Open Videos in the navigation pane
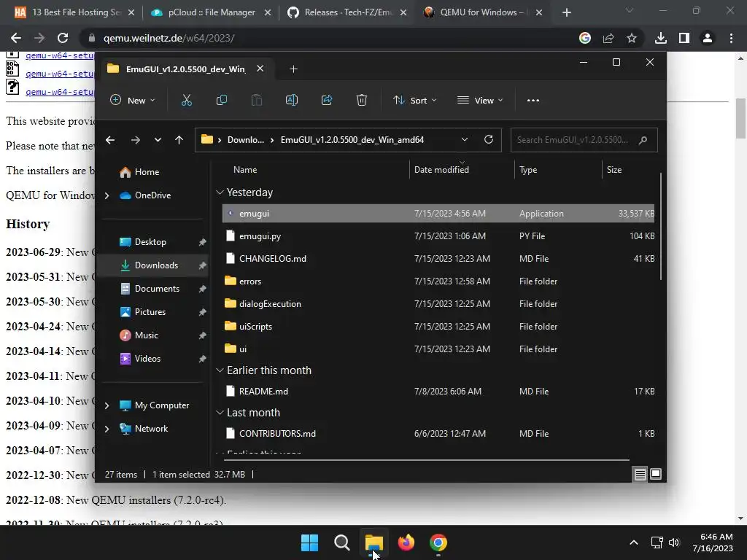747x560 pixels. [147, 359]
